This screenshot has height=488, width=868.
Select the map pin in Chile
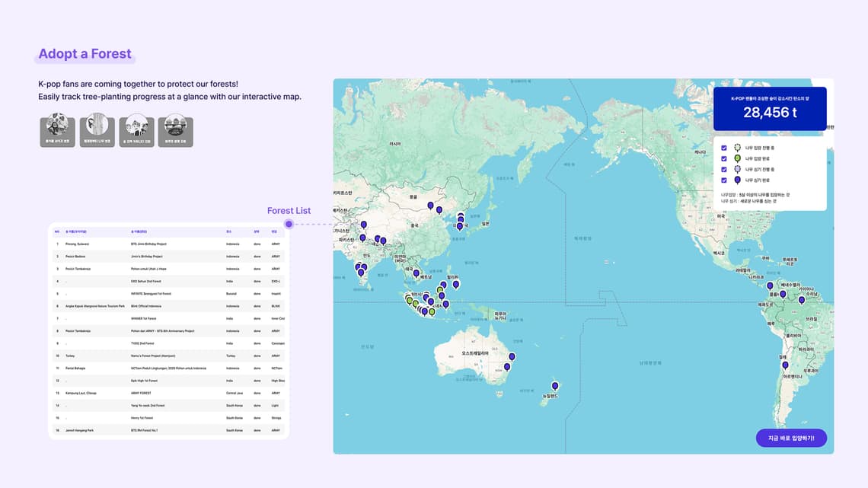point(785,365)
